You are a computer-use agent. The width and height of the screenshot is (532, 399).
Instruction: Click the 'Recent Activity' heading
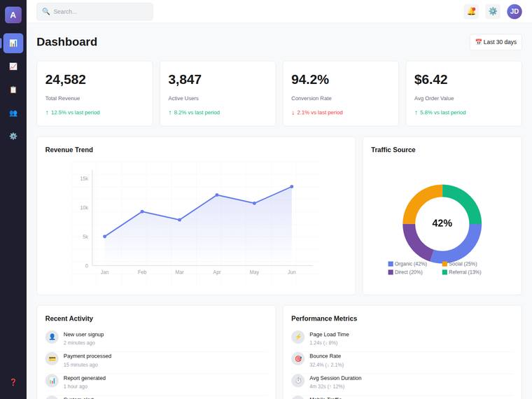[x=69, y=318]
